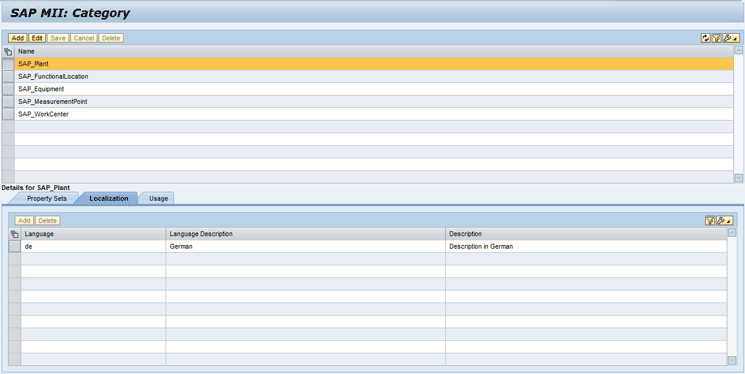Refresh the category table
This screenshot has width=745, height=374.
click(x=706, y=38)
